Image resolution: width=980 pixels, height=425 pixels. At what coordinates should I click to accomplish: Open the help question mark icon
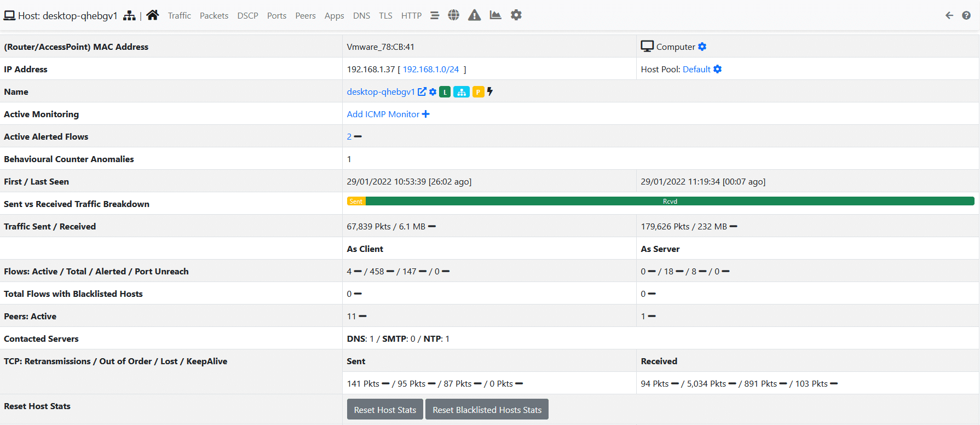[x=966, y=15]
